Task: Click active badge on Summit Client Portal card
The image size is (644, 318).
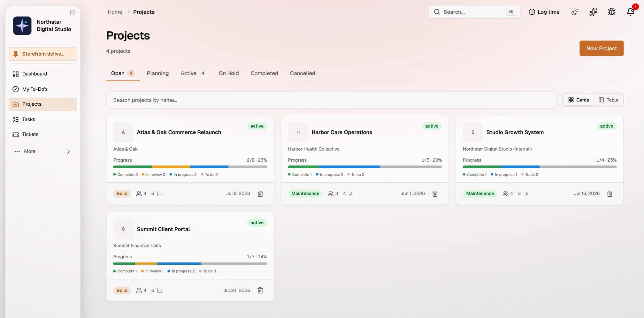Action: [257, 223]
